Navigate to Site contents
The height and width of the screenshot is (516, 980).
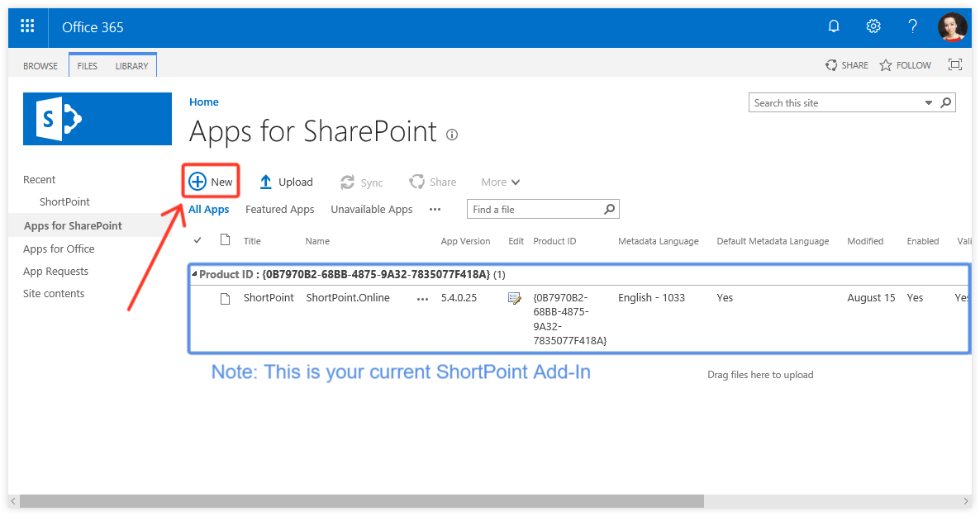(x=54, y=293)
